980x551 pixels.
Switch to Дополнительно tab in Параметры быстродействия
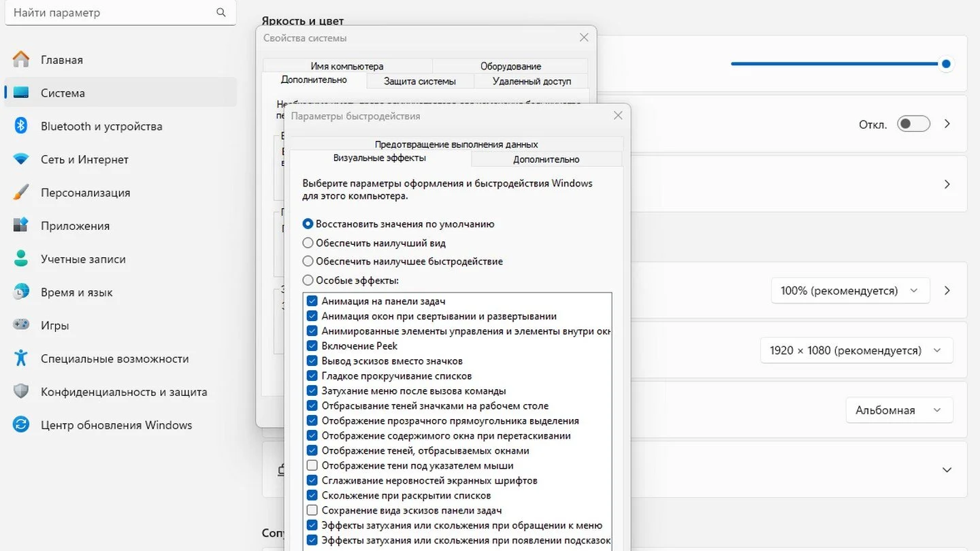[x=546, y=159]
